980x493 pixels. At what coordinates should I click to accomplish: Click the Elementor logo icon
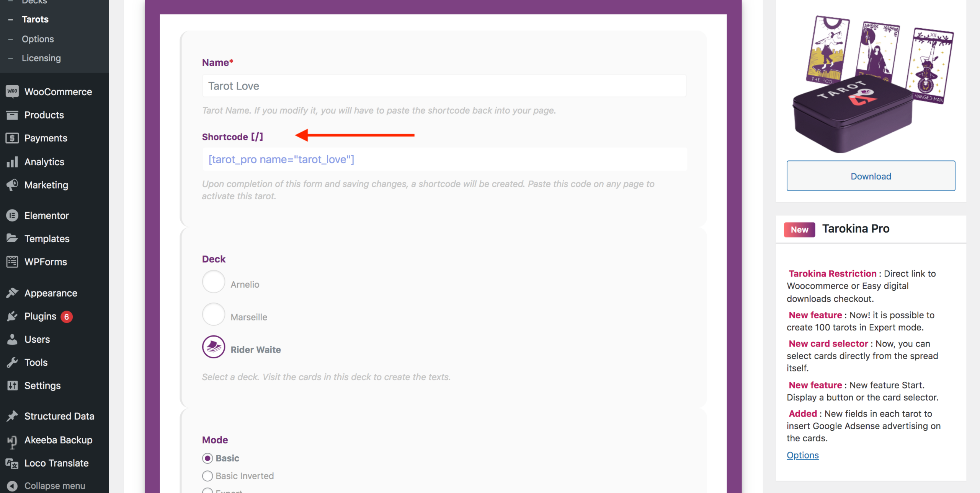pos(12,215)
